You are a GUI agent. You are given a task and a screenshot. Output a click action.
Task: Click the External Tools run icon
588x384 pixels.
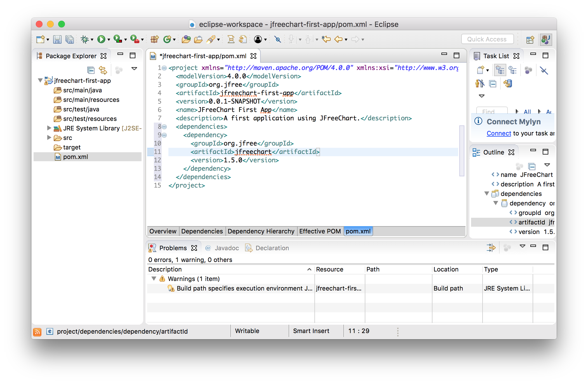tap(135, 39)
